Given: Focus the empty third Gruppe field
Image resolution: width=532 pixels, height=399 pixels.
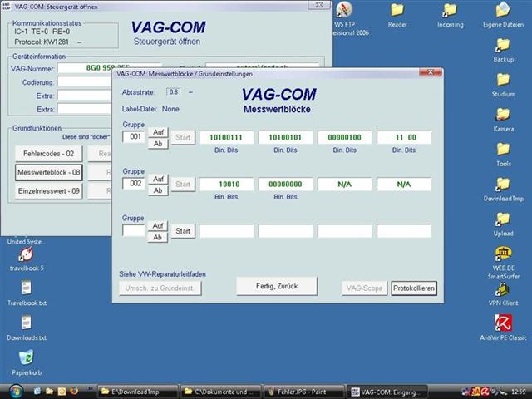Looking at the screenshot, I should (x=134, y=230).
